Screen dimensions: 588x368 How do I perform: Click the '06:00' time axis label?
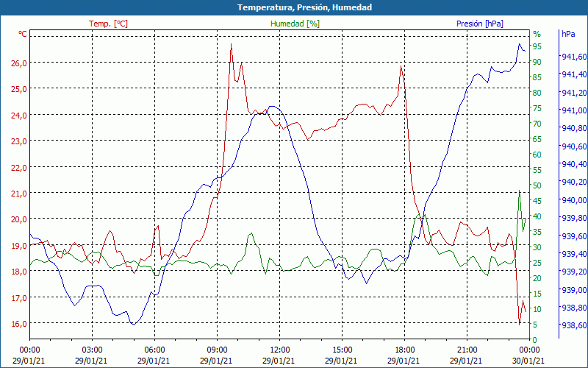point(154,350)
